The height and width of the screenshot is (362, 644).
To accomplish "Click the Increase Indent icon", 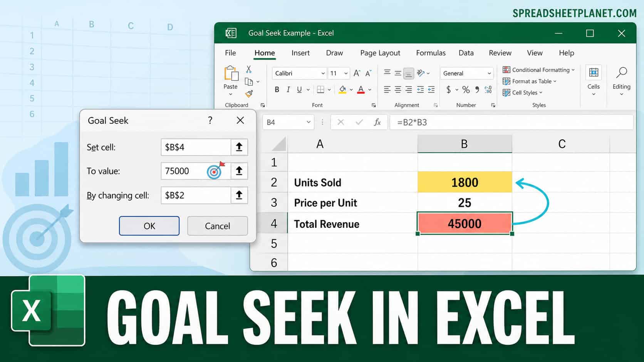I will (x=431, y=90).
